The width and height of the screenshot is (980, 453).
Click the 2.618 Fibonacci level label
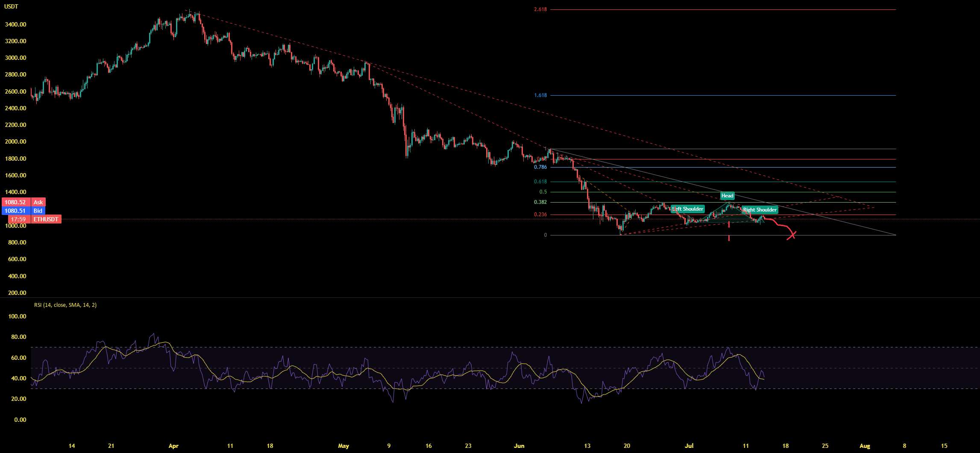(x=540, y=9)
